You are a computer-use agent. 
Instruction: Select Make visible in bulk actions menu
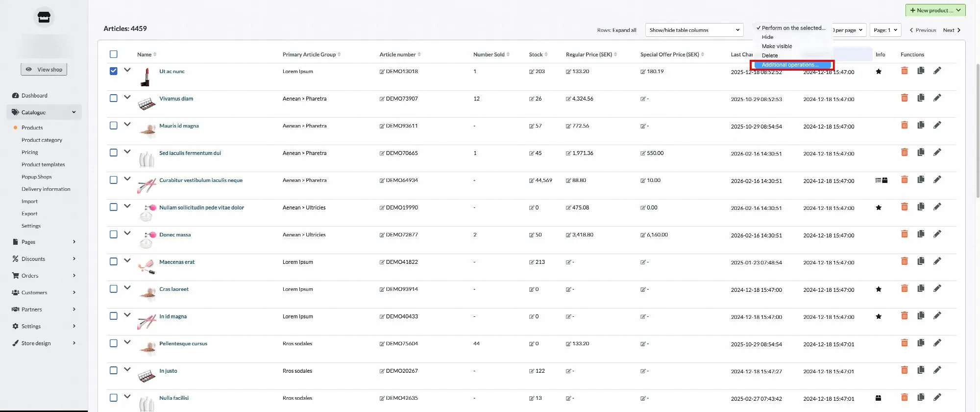click(x=777, y=46)
